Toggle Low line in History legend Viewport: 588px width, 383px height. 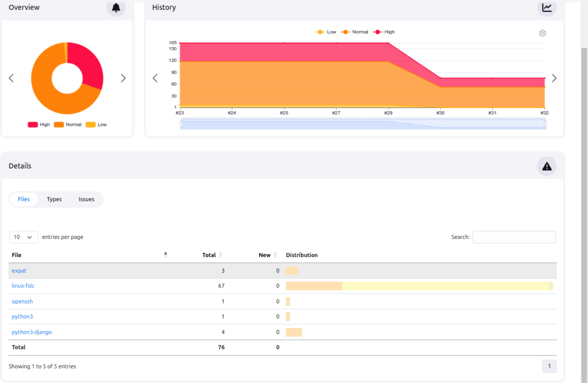[325, 32]
